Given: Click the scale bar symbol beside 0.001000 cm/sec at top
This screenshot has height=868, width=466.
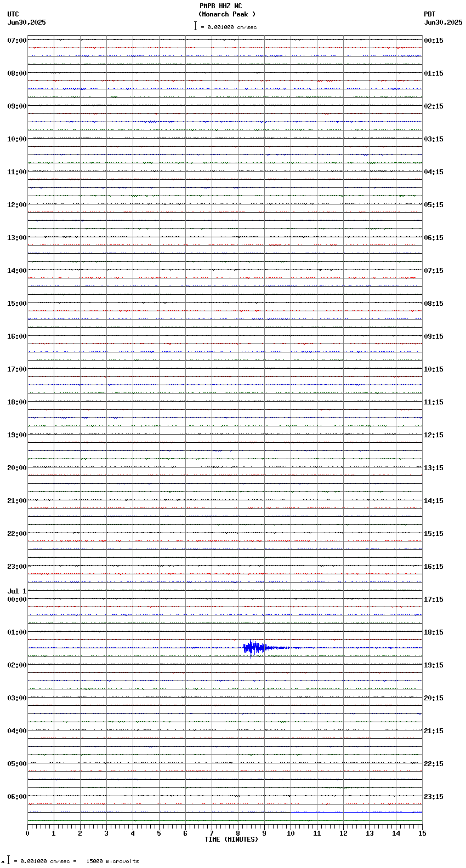Looking at the screenshot, I should pyautogui.click(x=195, y=26).
